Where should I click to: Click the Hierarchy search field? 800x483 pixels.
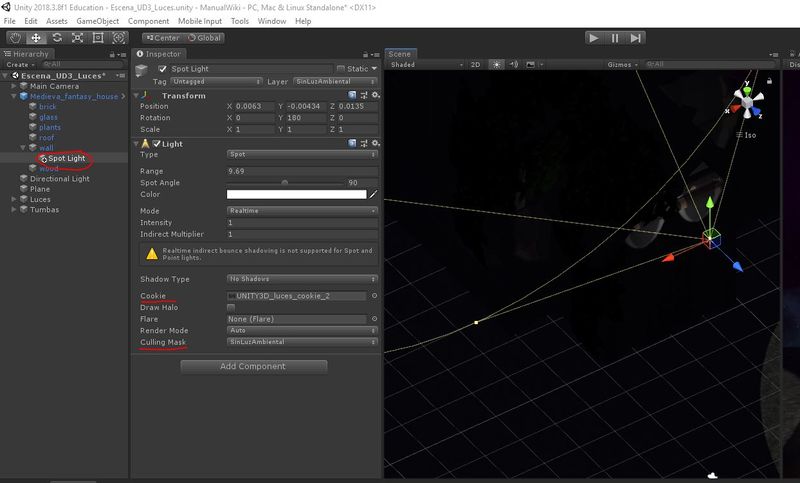(83, 64)
